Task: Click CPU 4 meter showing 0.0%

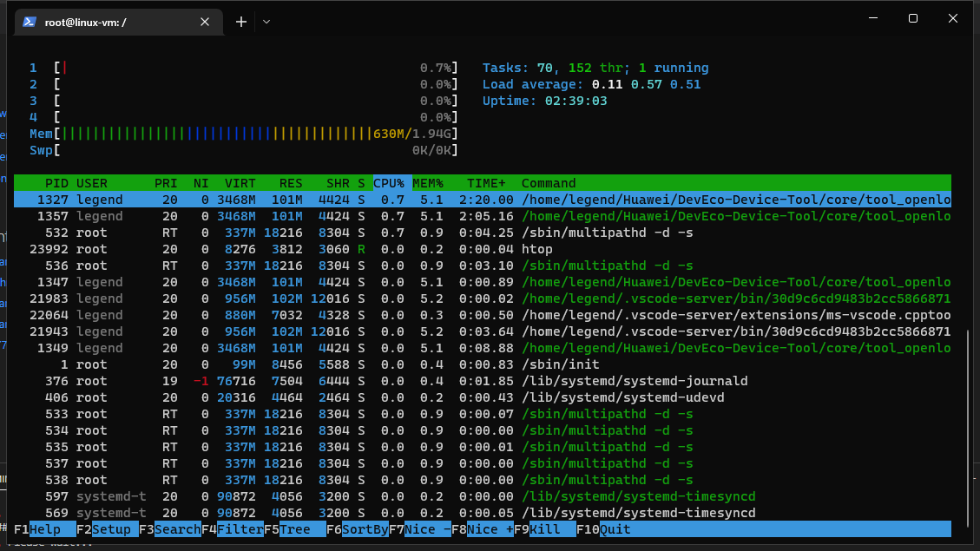Action: tap(244, 117)
